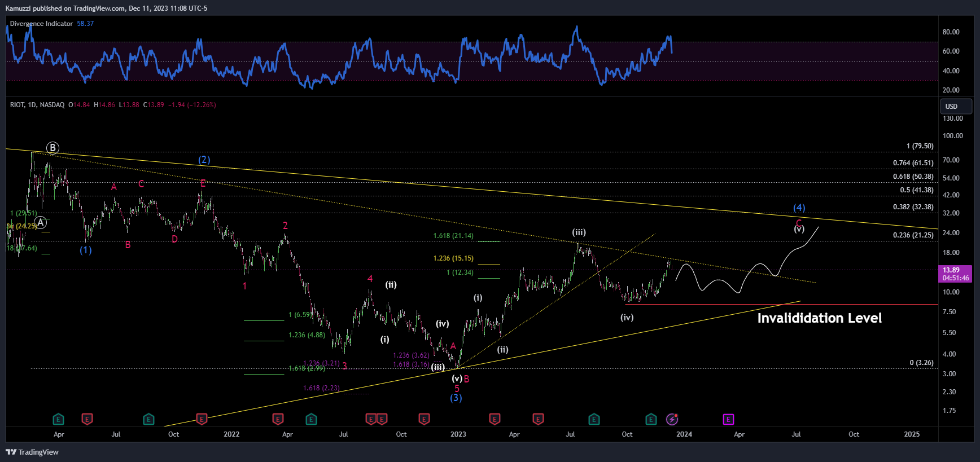Click the RIOT, 1D, NASDAQ symbol legend

pos(37,105)
